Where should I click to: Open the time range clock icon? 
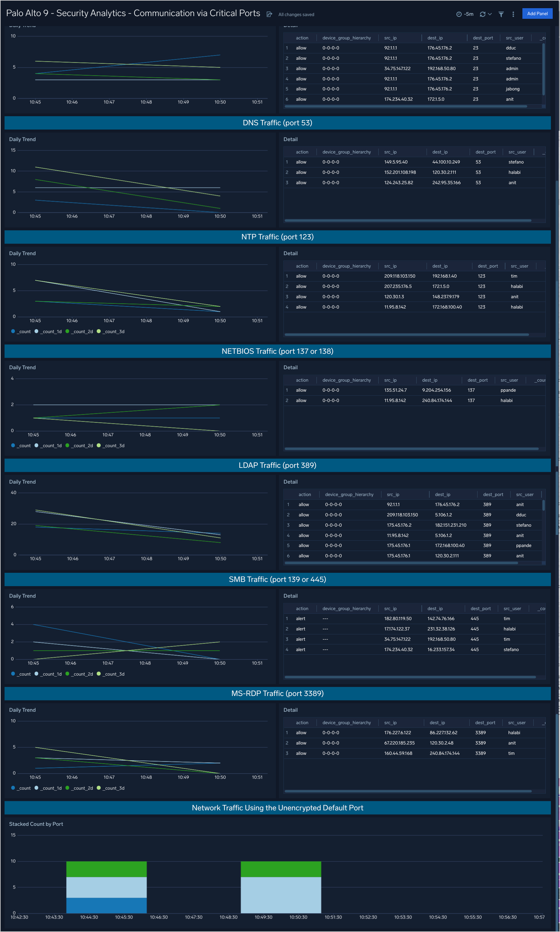(x=459, y=14)
